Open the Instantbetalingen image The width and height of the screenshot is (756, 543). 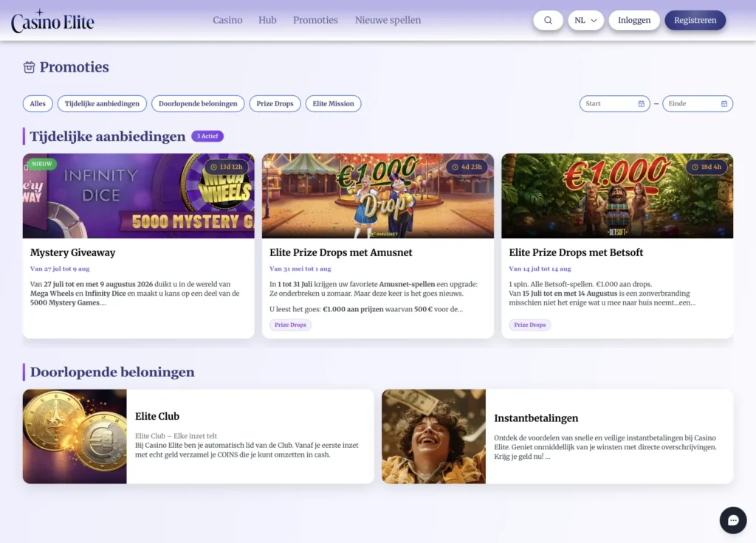[433, 437]
